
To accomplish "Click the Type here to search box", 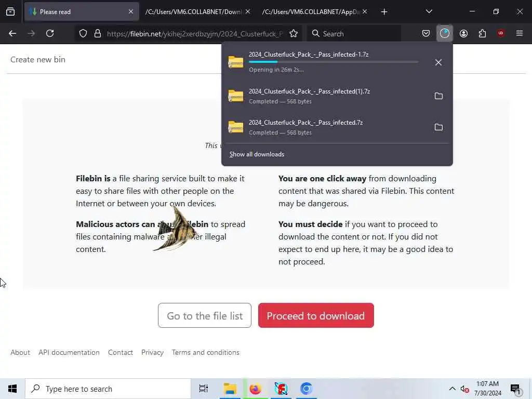I will pos(108,389).
